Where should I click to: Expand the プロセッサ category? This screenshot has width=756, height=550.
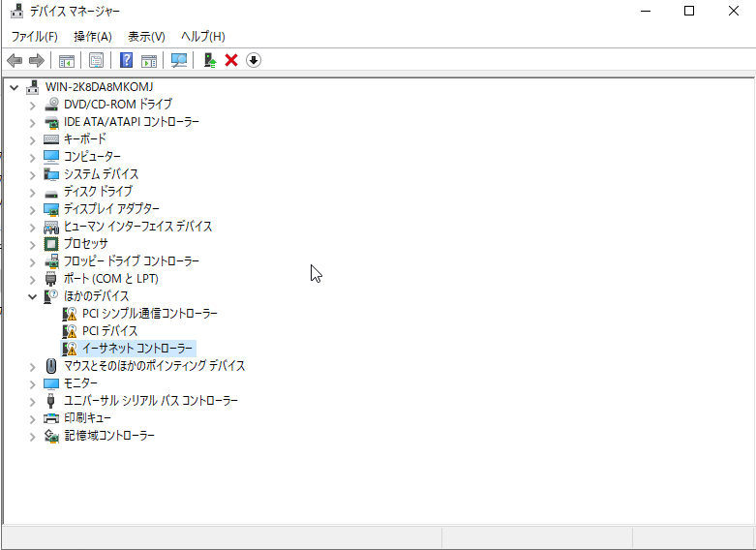(32, 245)
